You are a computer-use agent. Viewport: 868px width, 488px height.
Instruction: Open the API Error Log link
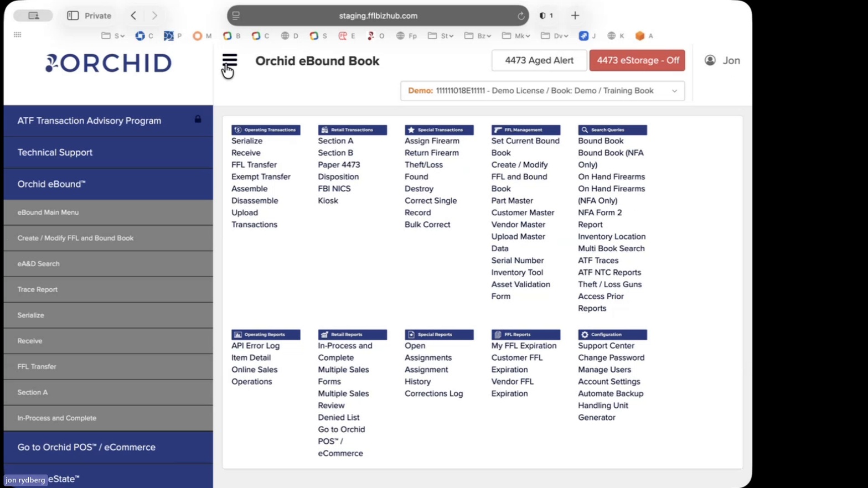255,346
